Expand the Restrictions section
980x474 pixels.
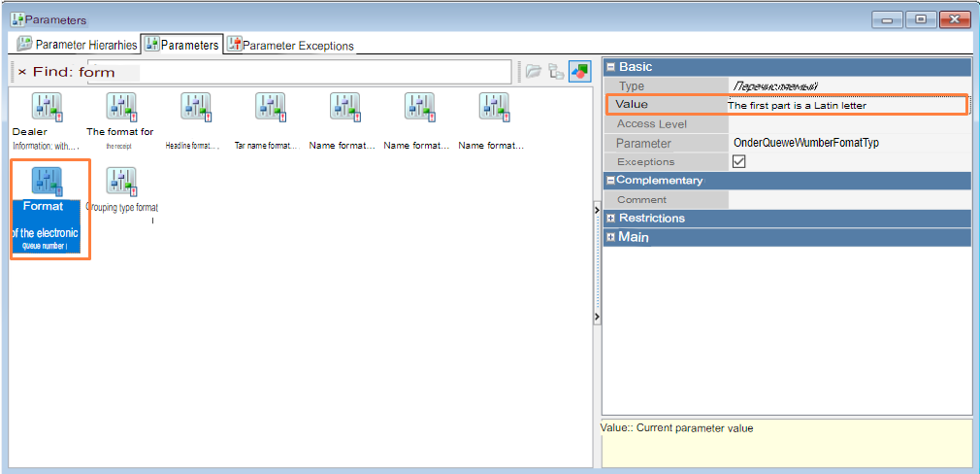pos(611,219)
